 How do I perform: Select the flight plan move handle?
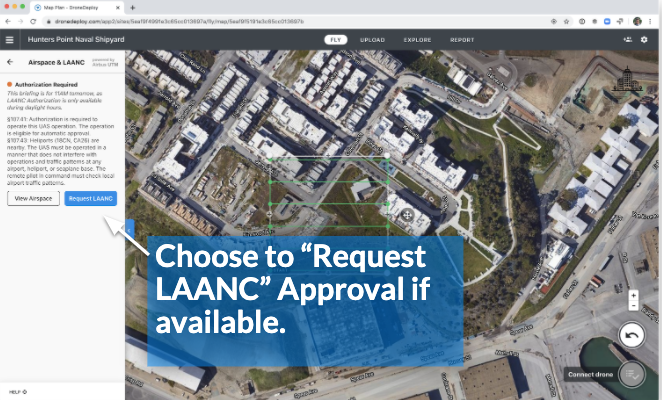tap(407, 215)
